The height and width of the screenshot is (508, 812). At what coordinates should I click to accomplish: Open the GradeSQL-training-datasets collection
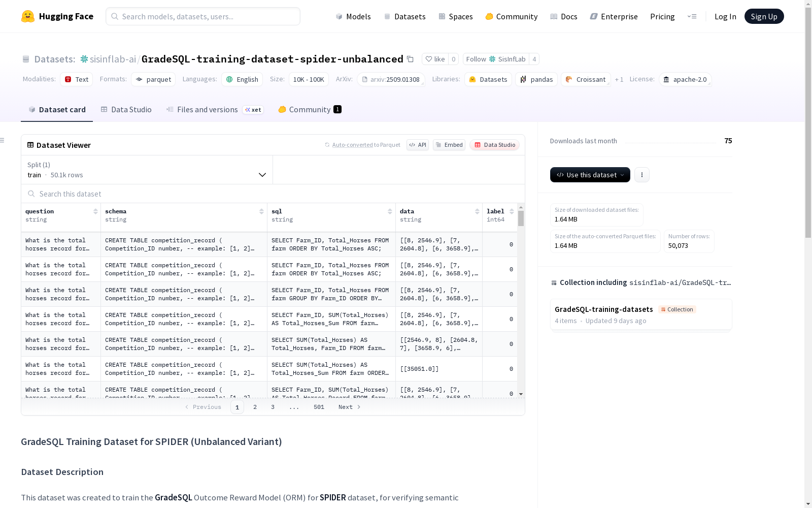(641, 314)
